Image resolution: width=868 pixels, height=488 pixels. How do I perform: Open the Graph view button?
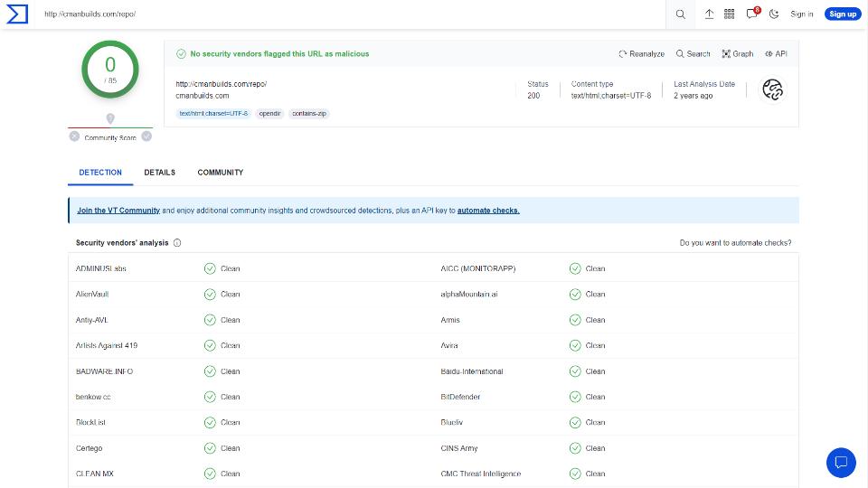[x=738, y=53]
